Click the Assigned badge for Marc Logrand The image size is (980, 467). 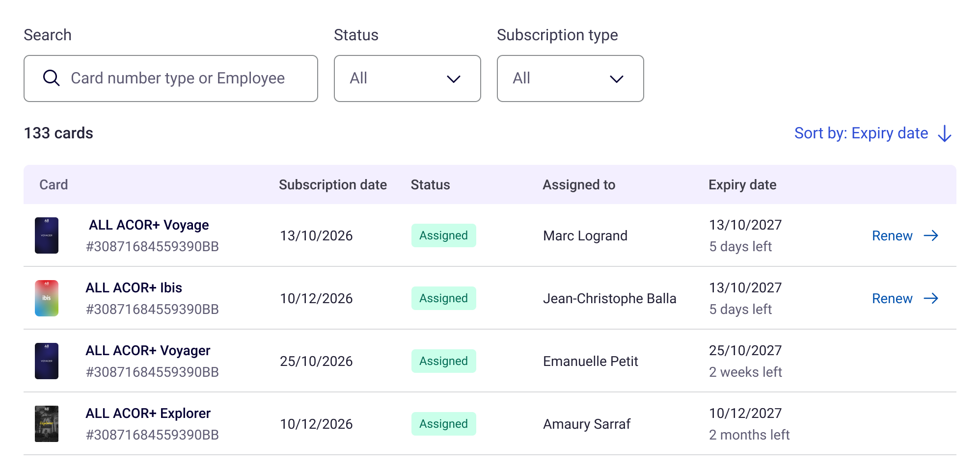444,235
